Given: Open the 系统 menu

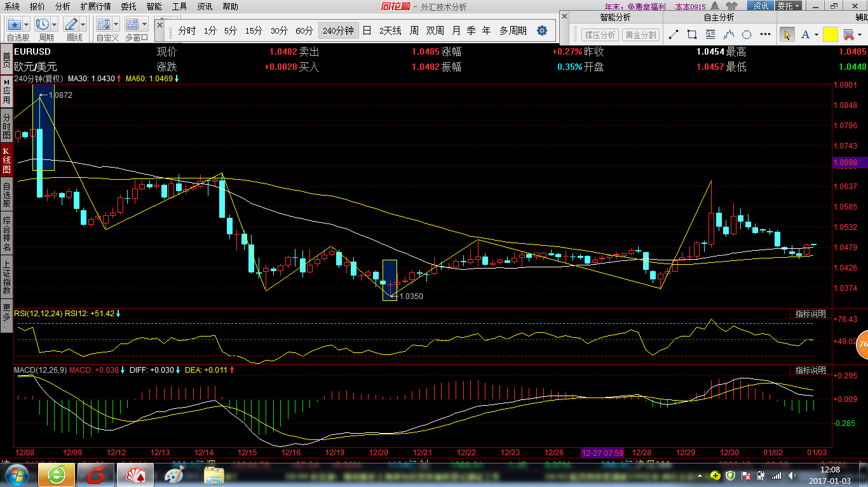Looking at the screenshot, I should point(12,6).
